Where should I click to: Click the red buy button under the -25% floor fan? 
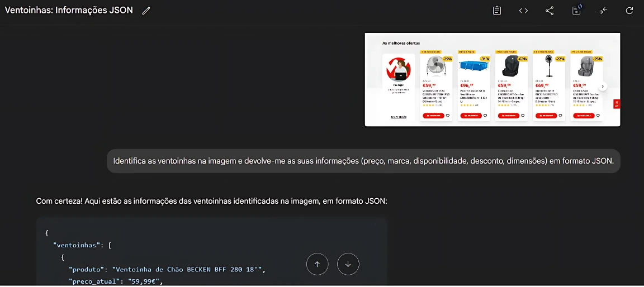[x=433, y=116]
